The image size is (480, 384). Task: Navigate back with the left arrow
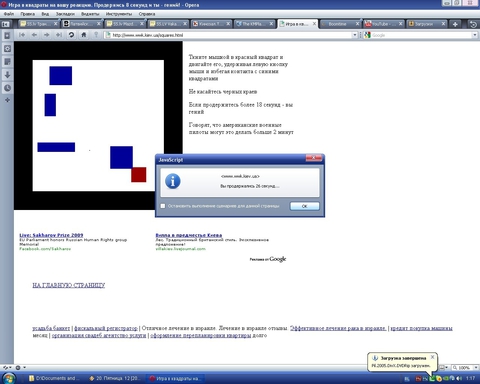coord(34,35)
